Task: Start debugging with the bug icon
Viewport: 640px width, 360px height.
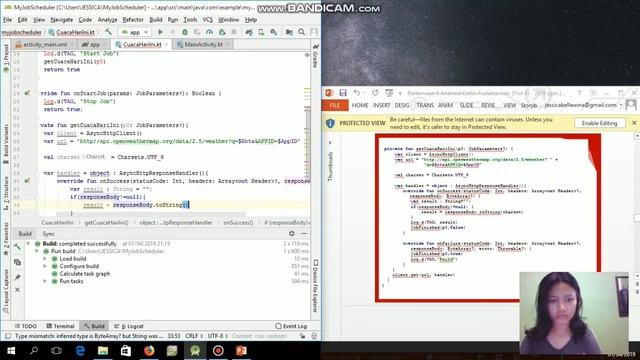Action: [185, 32]
